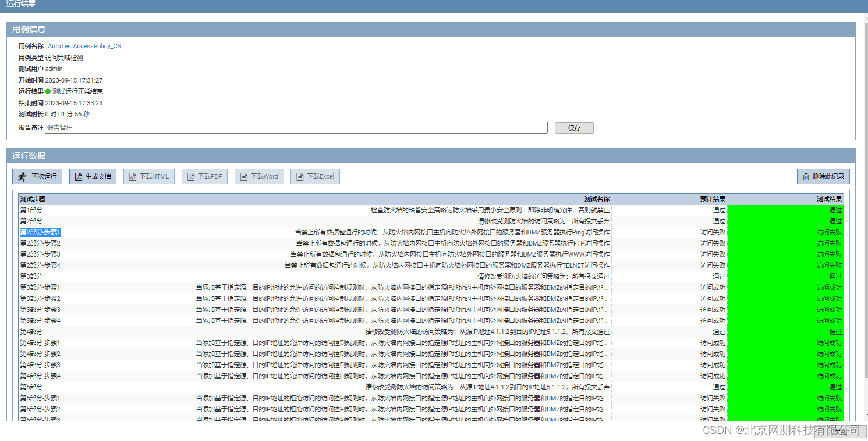868x441 pixels.
Task: Click end time 2023-09-15 17:33:23
Action: 74,103
